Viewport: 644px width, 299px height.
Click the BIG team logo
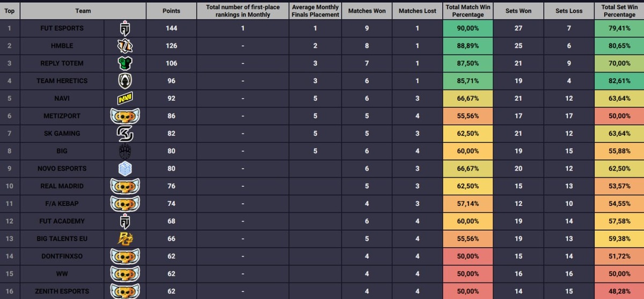(x=125, y=151)
